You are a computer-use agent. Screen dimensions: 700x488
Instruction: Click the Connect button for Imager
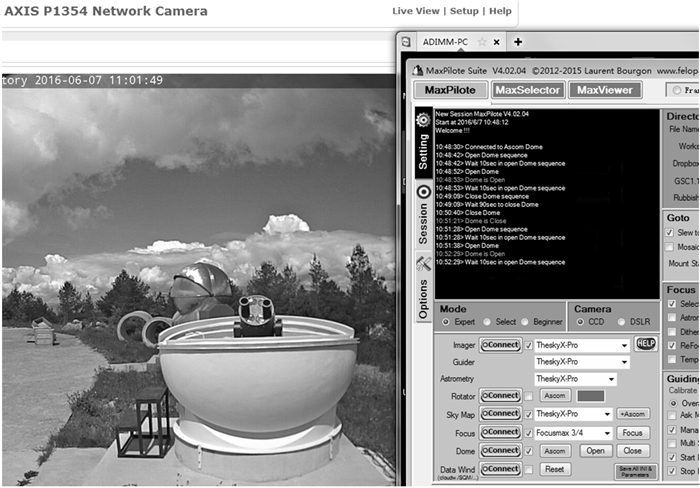tap(500, 345)
